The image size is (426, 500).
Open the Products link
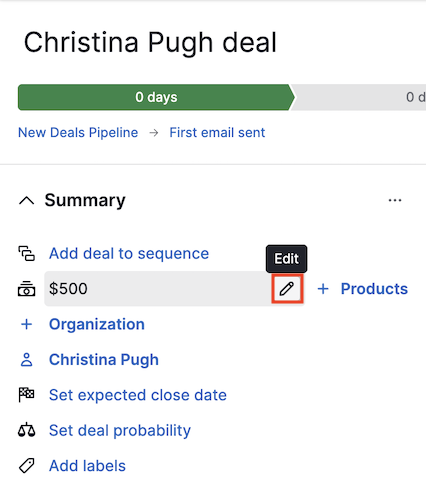point(374,289)
